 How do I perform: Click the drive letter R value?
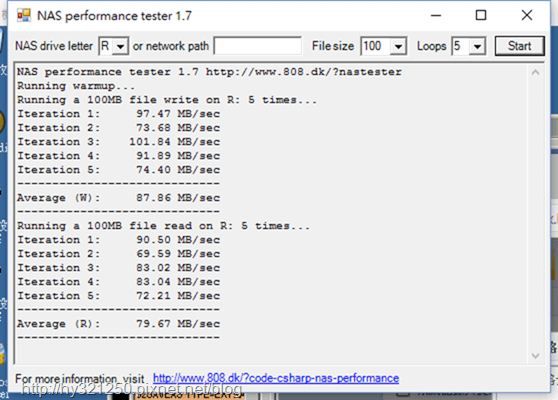[106, 46]
